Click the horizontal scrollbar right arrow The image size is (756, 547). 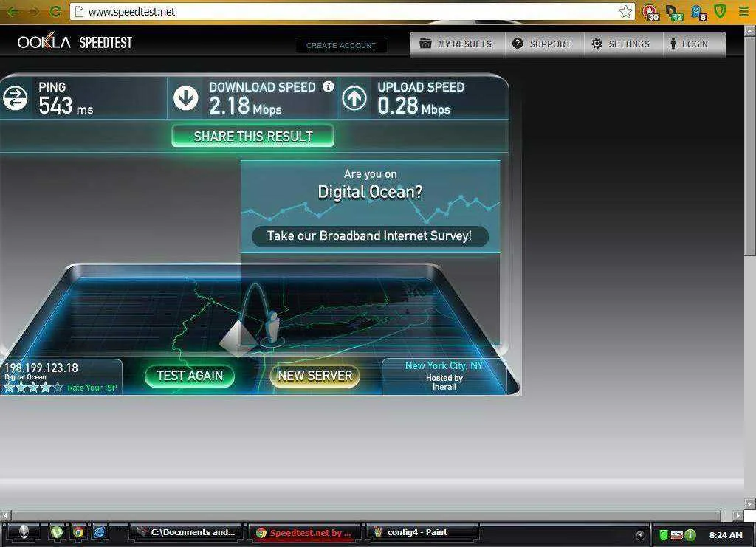tap(738, 516)
